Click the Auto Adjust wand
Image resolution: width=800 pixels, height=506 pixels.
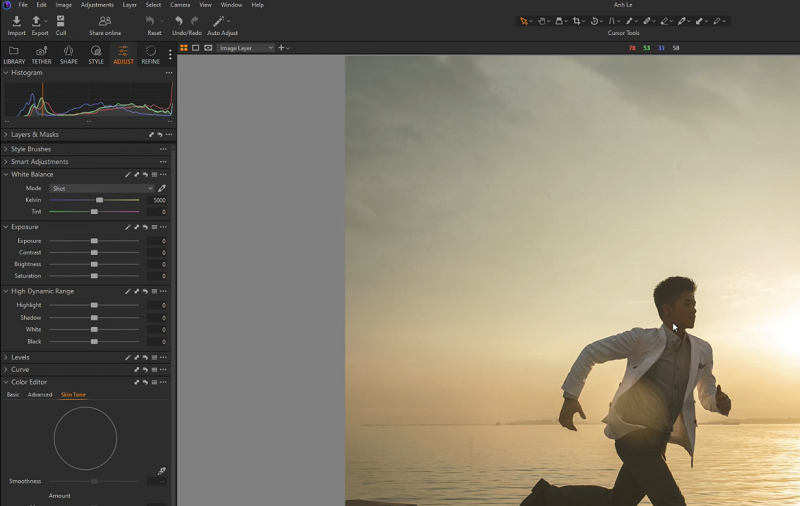218,21
